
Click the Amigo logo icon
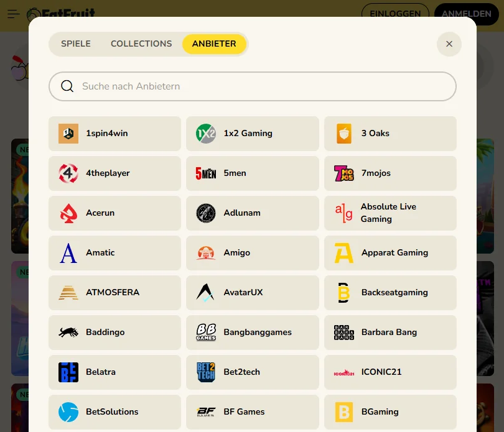coord(206,253)
